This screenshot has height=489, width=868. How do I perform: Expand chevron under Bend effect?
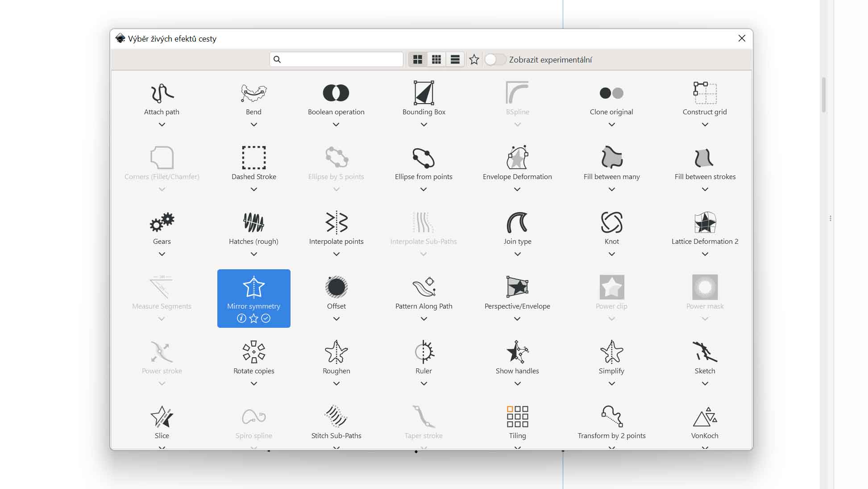pyautogui.click(x=253, y=125)
